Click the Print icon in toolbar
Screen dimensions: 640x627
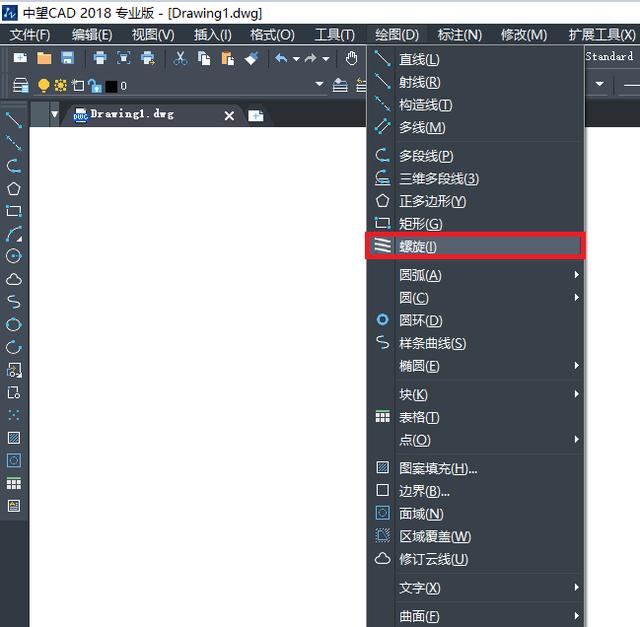click(x=100, y=58)
